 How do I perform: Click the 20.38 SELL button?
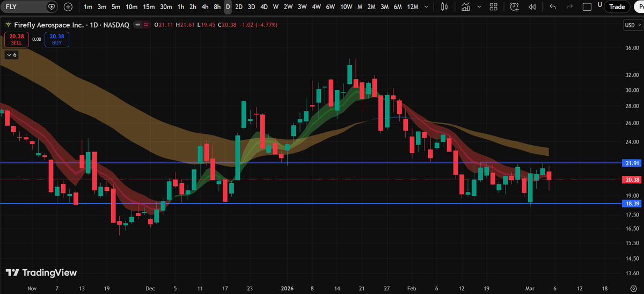pos(16,39)
